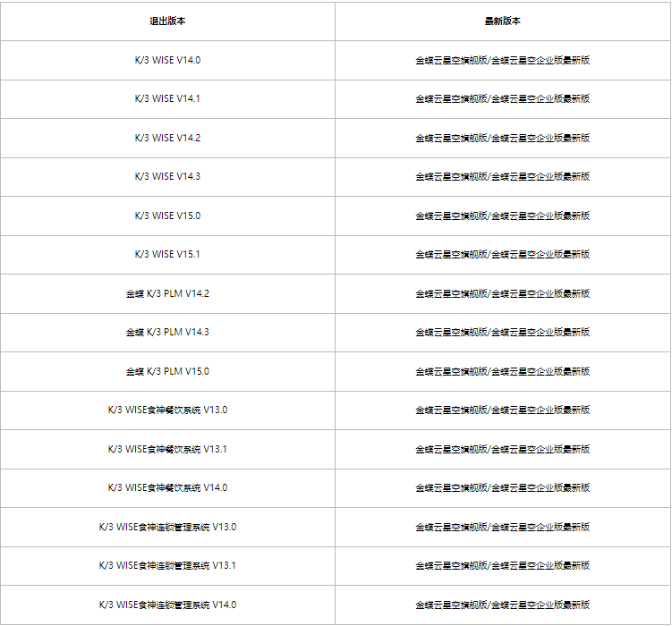The image size is (672, 626).
Task: Click the 退出版本 column header
Action: coord(167,21)
